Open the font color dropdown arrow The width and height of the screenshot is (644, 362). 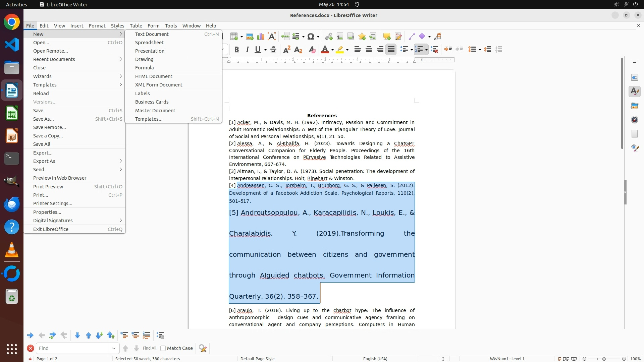[332, 50]
